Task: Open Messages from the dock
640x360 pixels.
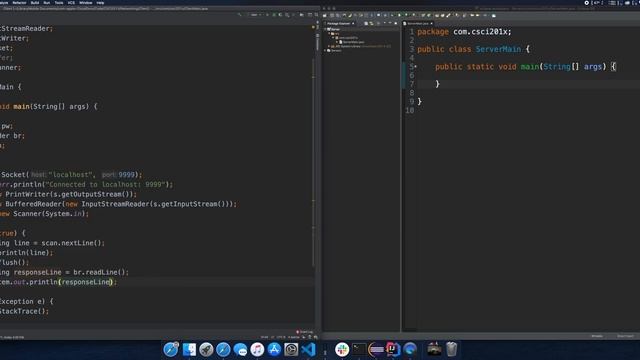Action: [x=240, y=349]
